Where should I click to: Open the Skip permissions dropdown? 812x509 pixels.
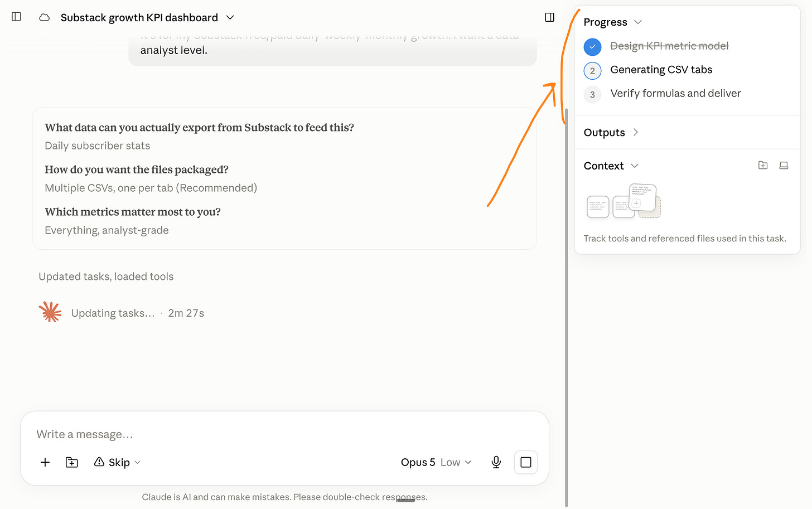(117, 462)
